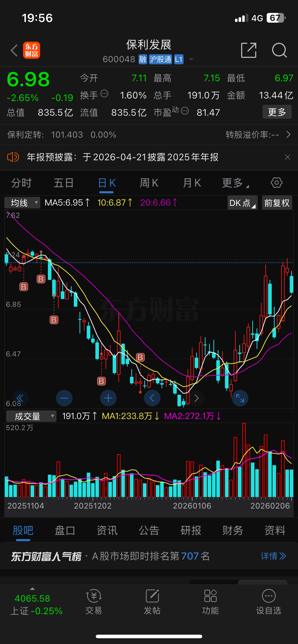
Task: Tap the current price 6.98
Action: coord(28,79)
